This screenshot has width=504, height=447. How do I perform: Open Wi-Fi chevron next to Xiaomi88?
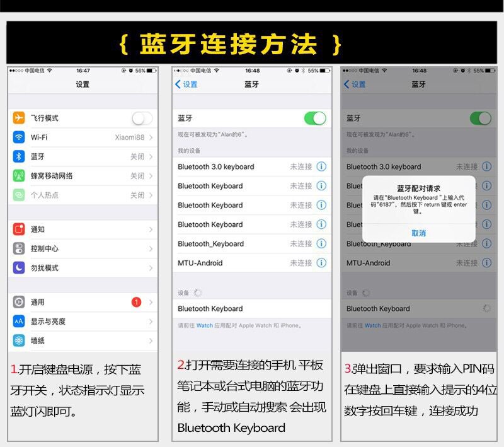pos(151,137)
